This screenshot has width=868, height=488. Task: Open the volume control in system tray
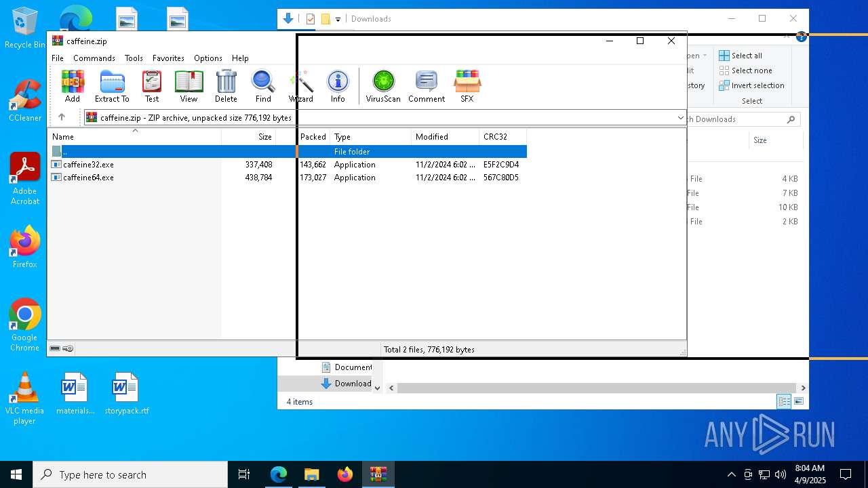click(780, 474)
